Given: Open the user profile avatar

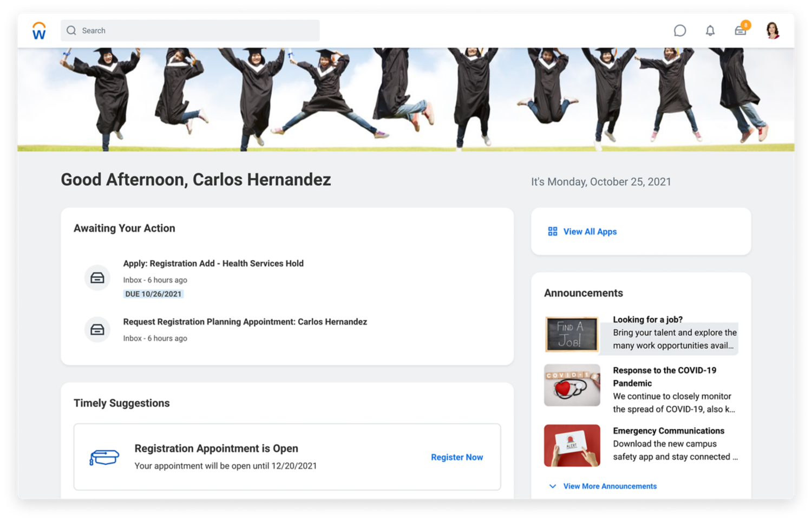Looking at the screenshot, I should coord(772,31).
